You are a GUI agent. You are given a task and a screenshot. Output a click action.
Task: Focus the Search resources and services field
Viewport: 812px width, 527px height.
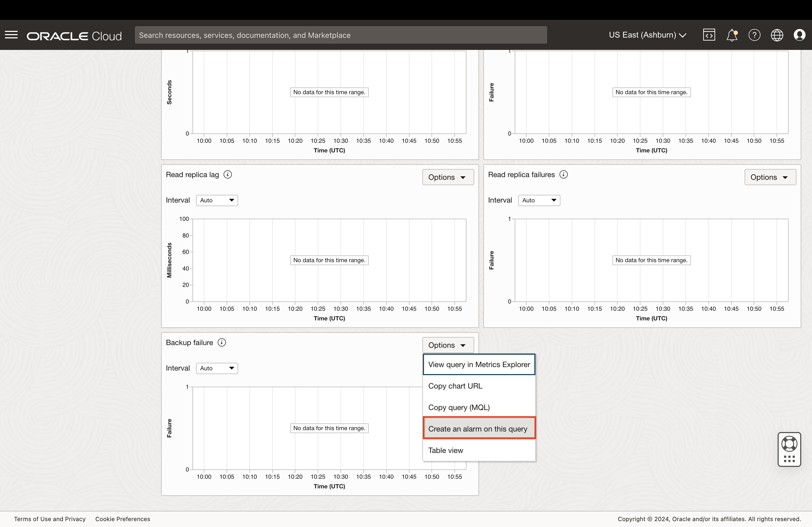[340, 35]
